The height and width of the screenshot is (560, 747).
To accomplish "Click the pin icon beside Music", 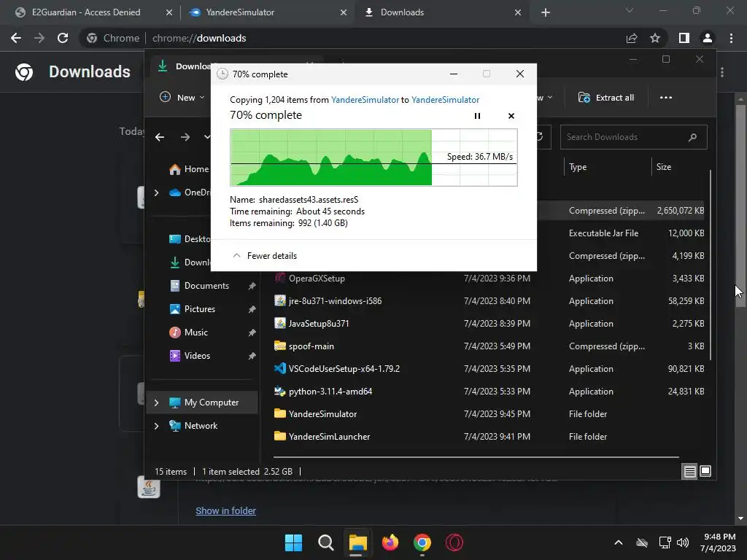I will click(x=252, y=332).
